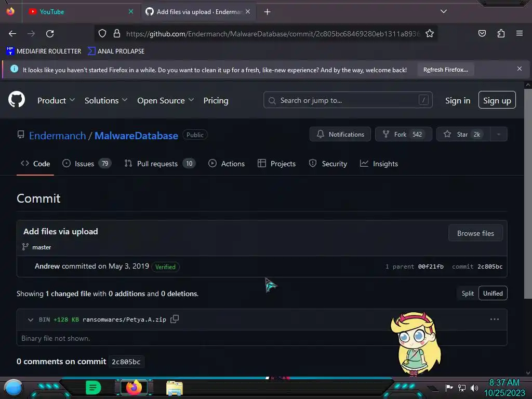Click the Browse files button
The image size is (532, 399).
click(475, 233)
